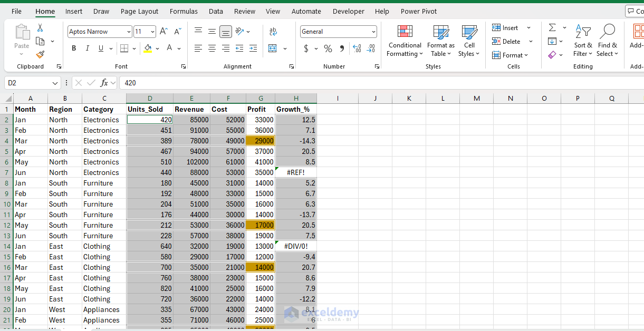Click the Fill down-arrow icon in Editing
This screenshot has width=644, height=331.
(x=552, y=41)
